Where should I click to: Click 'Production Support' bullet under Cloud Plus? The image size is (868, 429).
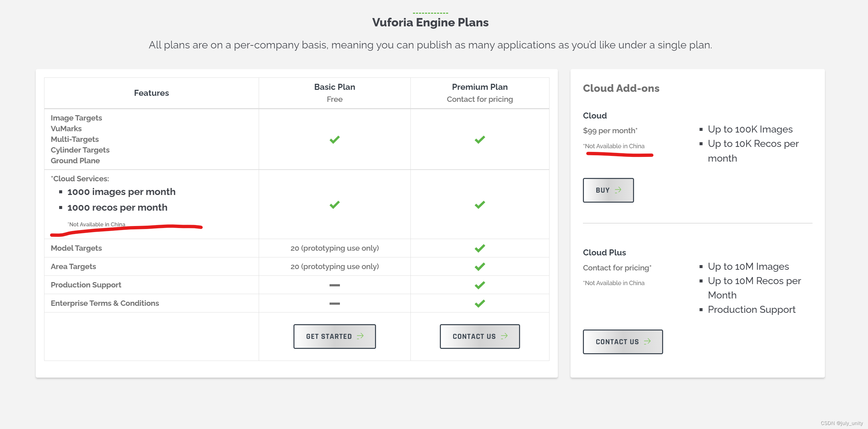tap(751, 309)
